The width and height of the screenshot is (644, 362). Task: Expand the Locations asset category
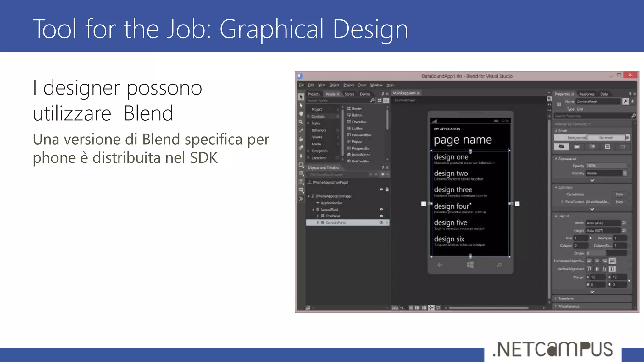[x=308, y=158]
